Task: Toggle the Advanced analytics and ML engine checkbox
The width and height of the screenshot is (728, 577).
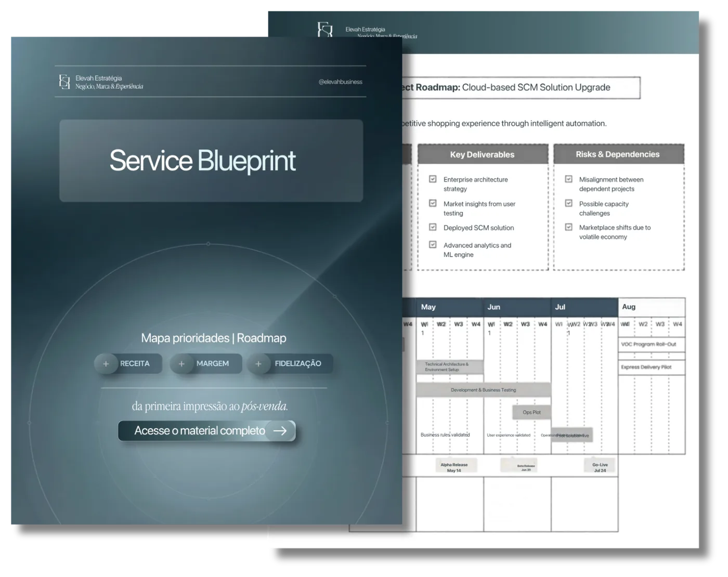Action: tap(433, 244)
